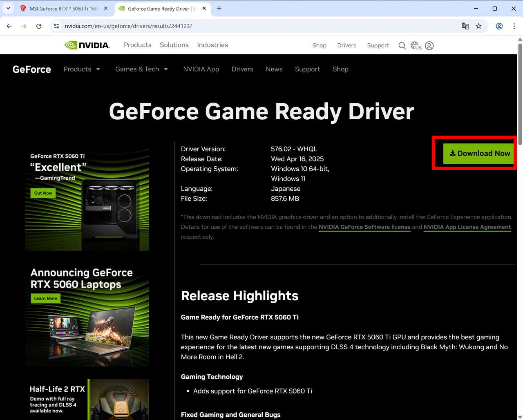
Task: Click the GeForce logo text
Action: click(32, 69)
